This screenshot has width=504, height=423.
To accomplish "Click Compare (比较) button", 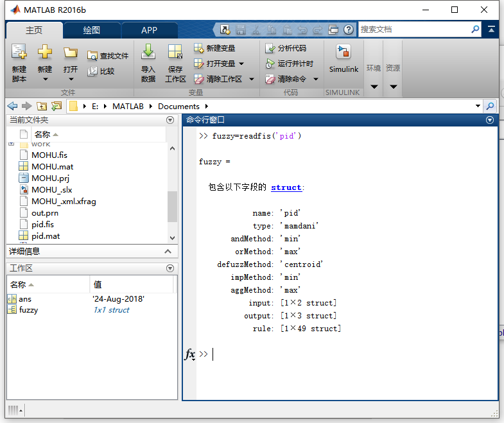I will coord(101,71).
